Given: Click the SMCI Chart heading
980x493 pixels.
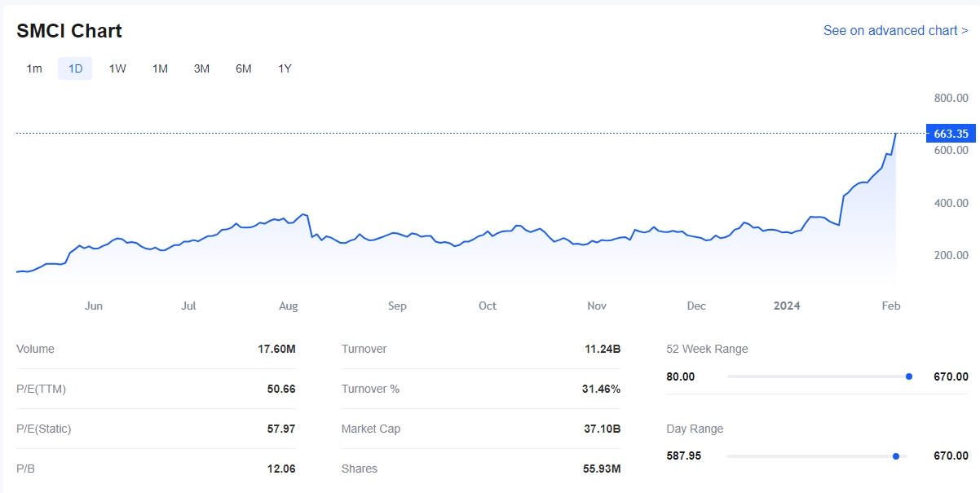Looking at the screenshot, I should pyautogui.click(x=69, y=31).
